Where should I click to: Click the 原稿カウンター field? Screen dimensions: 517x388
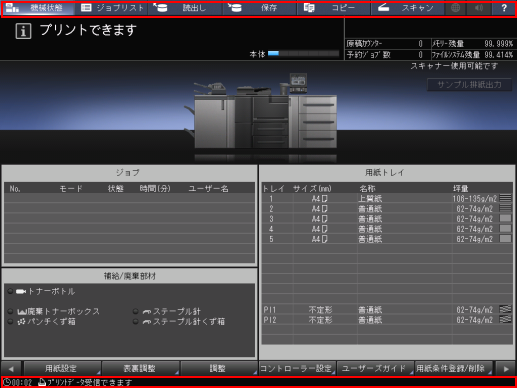tap(388, 44)
